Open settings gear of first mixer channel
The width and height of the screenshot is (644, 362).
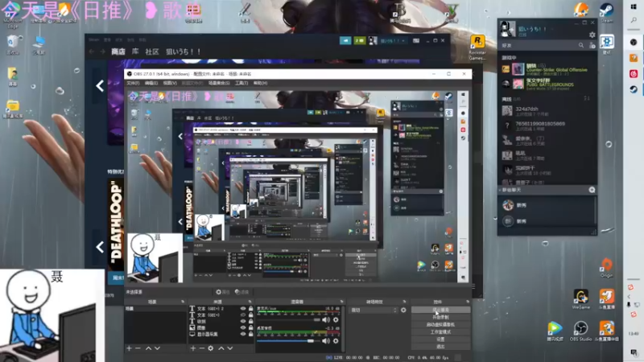tap(336, 319)
